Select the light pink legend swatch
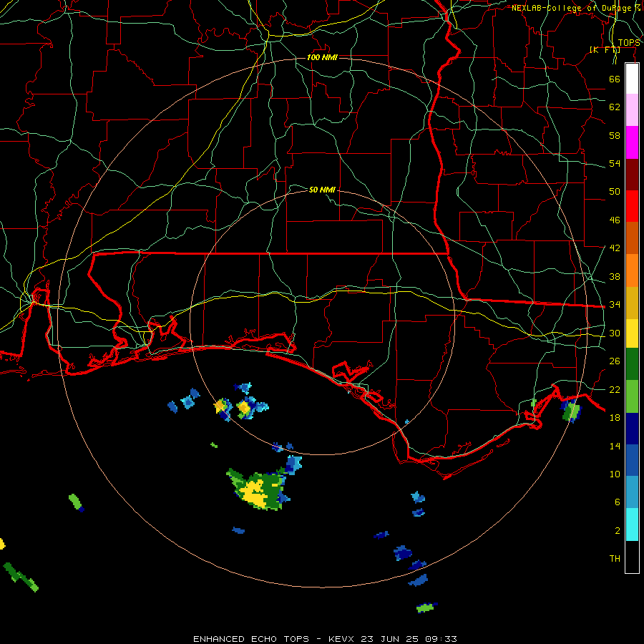The image size is (644, 644). pyautogui.click(x=632, y=110)
